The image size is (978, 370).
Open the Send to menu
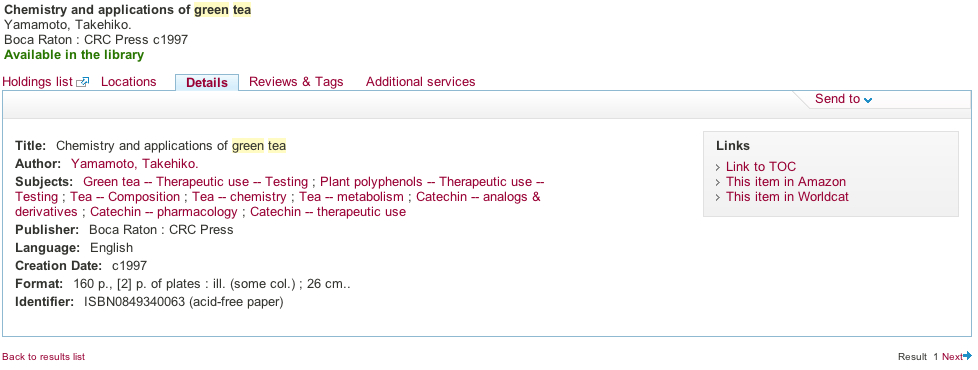[x=843, y=99]
